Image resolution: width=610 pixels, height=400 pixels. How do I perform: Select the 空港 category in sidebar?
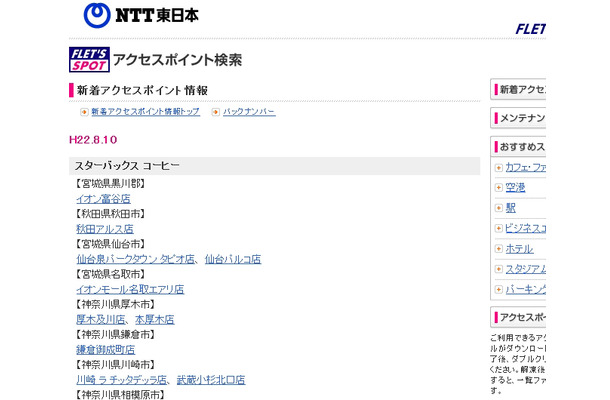point(515,188)
